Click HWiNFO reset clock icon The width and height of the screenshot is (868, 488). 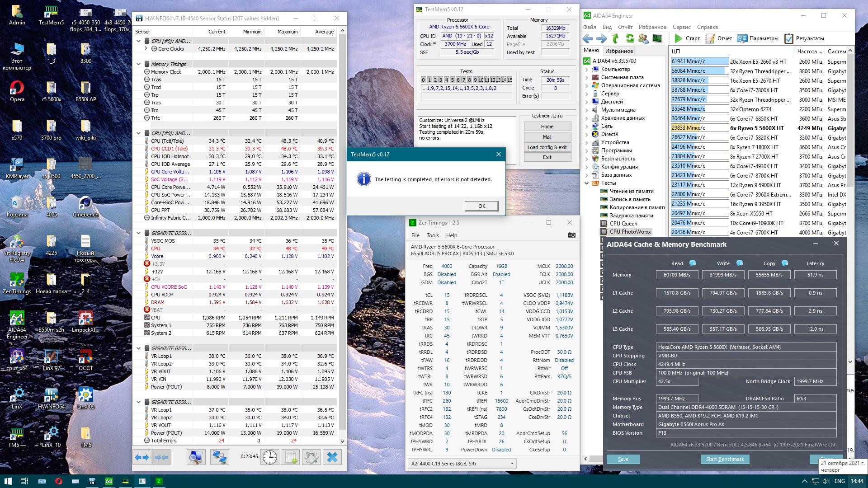point(270,457)
